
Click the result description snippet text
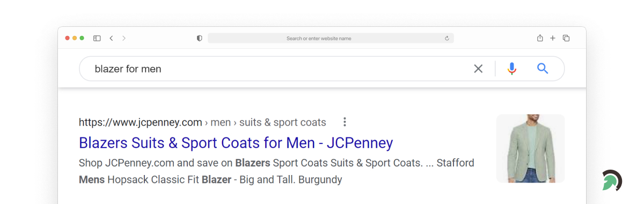pyautogui.click(x=276, y=171)
